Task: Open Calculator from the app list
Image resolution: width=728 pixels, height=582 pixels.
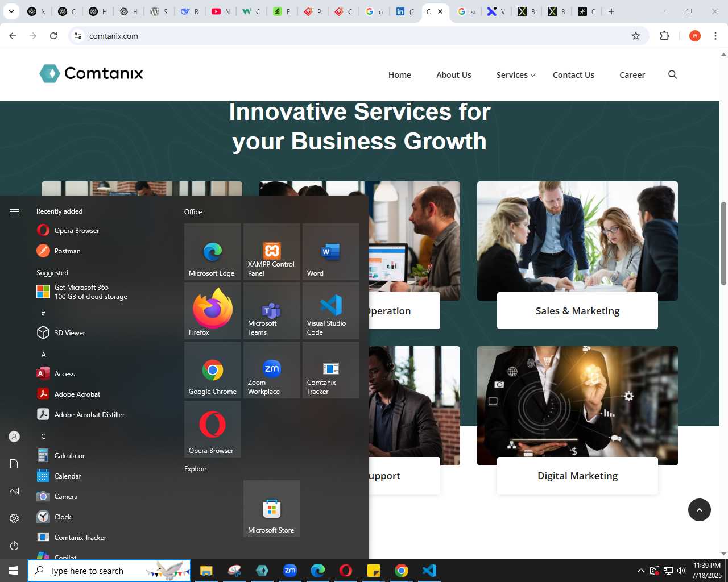Action: click(102, 456)
